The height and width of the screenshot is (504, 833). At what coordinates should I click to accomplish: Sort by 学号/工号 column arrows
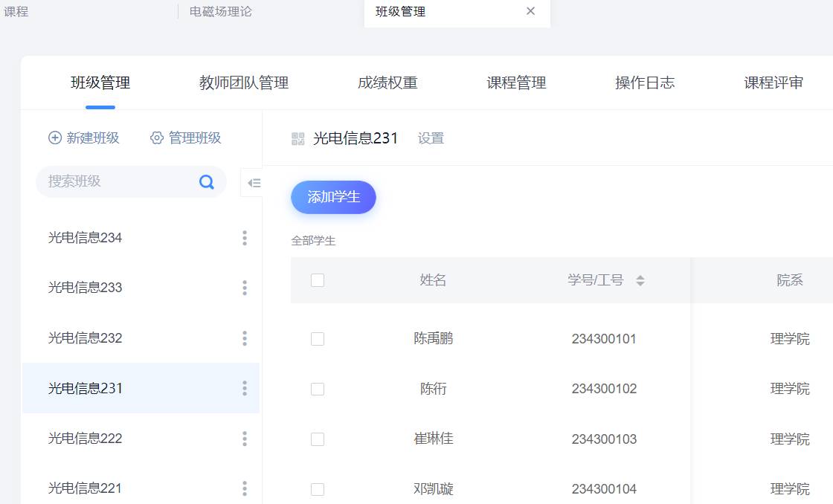tap(640, 280)
